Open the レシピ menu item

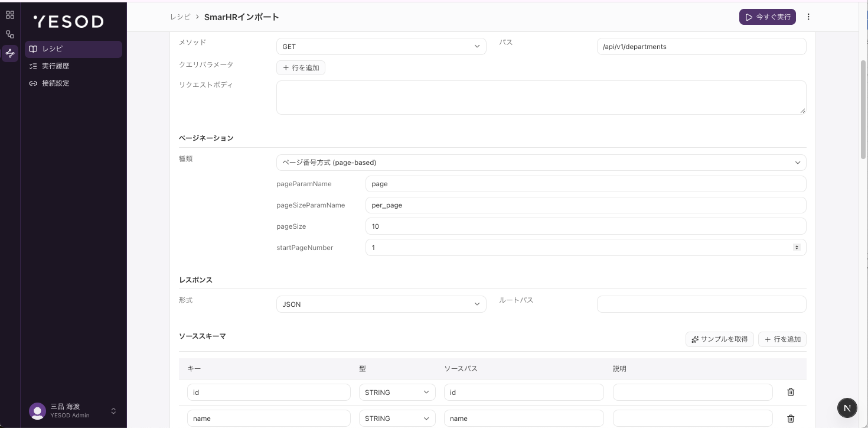(73, 49)
